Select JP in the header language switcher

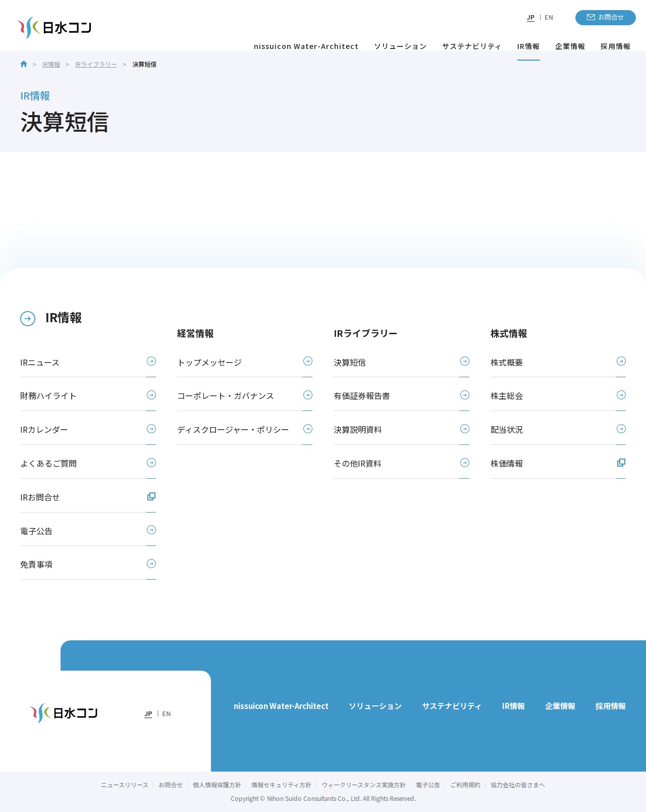530,18
